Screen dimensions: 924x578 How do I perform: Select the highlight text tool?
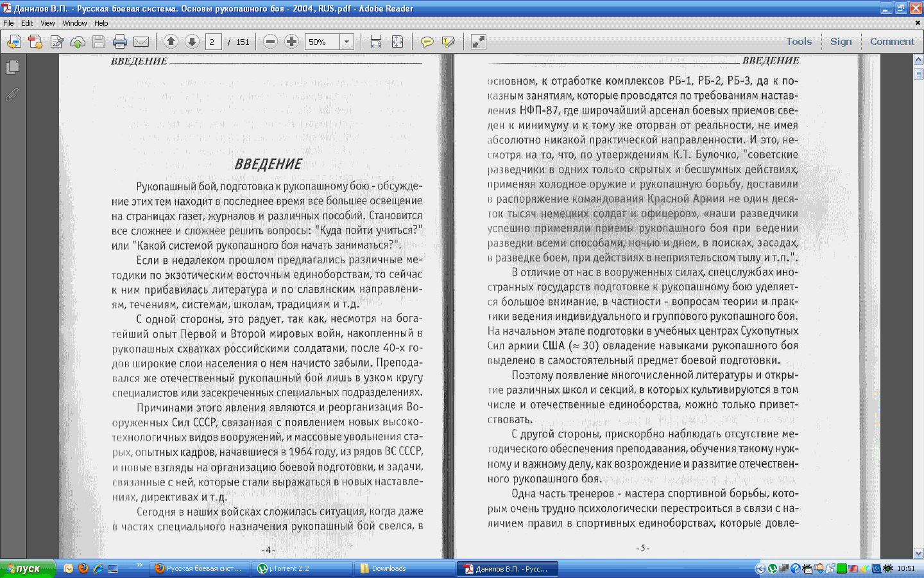pyautogui.click(x=449, y=42)
